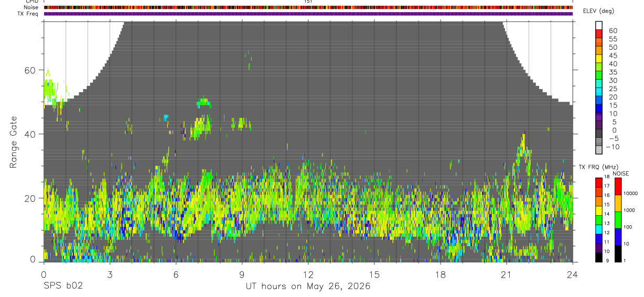Click the green echo patch near gate 50, hour 7
The image size is (644, 297).
(203, 102)
